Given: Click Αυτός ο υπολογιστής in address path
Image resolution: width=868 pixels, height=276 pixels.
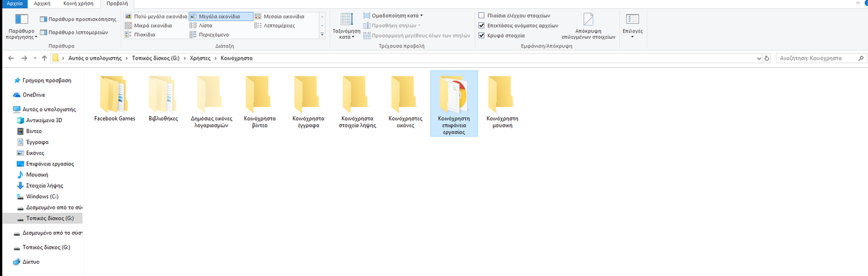Looking at the screenshot, I should point(94,58).
